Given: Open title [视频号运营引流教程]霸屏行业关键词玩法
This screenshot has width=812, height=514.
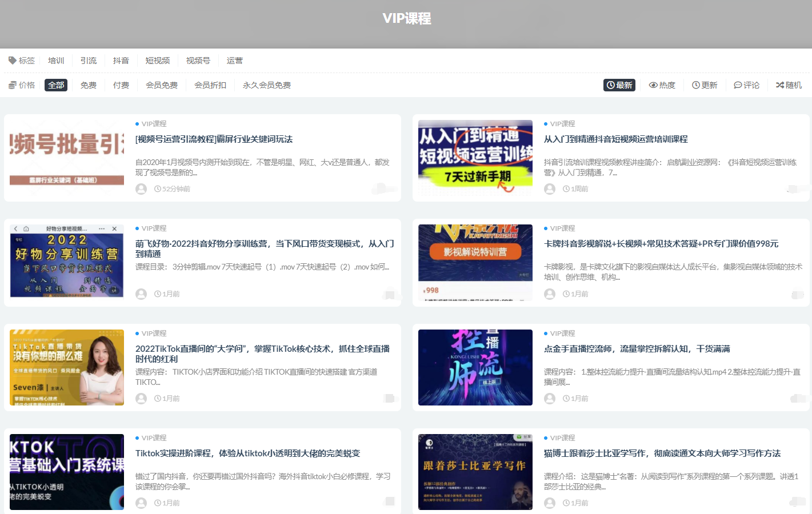Looking at the screenshot, I should click(214, 139).
